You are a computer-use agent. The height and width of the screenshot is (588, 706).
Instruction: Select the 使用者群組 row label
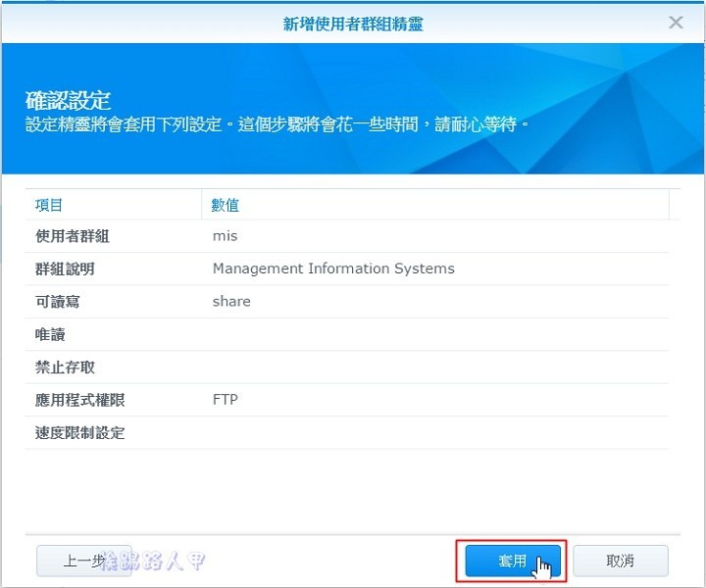click(x=73, y=236)
